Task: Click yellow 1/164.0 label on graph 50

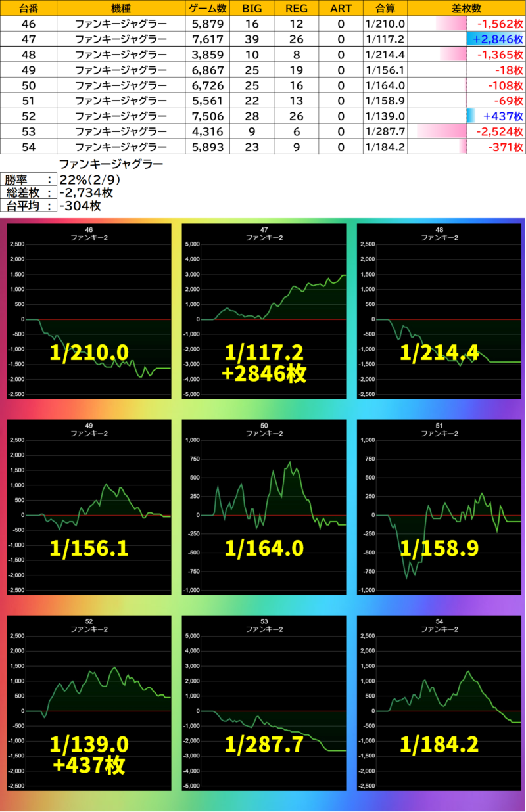Action: [x=264, y=548]
